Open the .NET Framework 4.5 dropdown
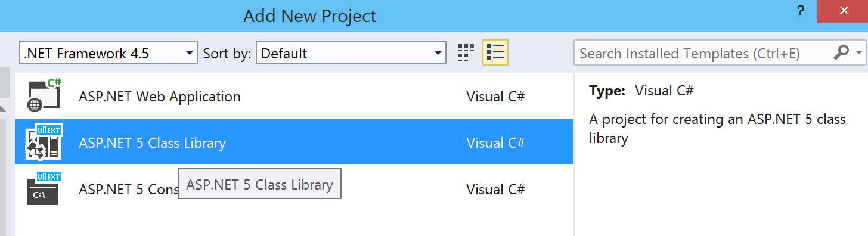This screenshot has width=868, height=236. tap(108, 53)
